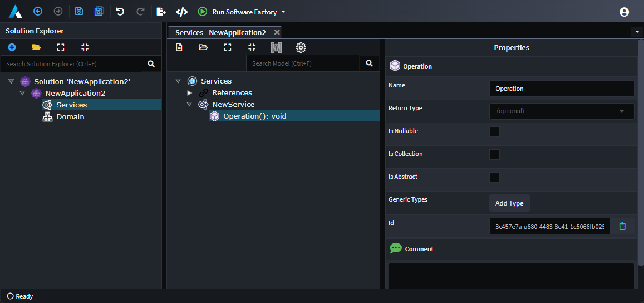This screenshot has height=303, width=644.
Task: Click the Save icon in top toolbar
Action: 79,12
